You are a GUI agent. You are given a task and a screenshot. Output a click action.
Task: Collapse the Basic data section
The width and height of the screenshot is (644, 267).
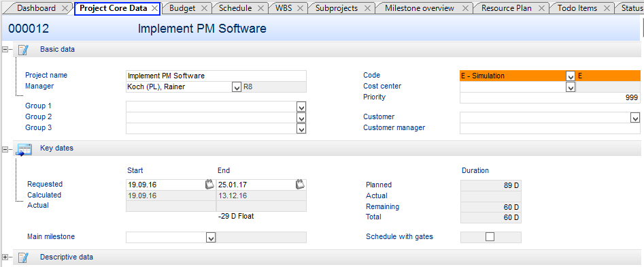point(5,49)
